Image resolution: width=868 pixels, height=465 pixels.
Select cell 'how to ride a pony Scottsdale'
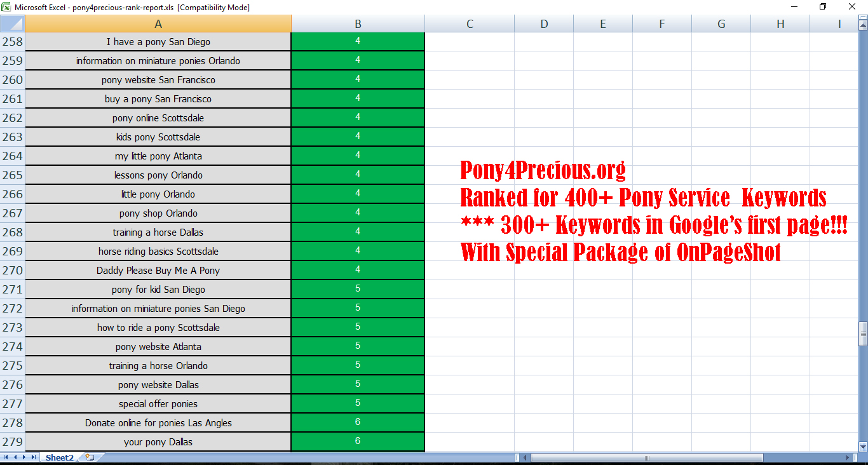158,328
